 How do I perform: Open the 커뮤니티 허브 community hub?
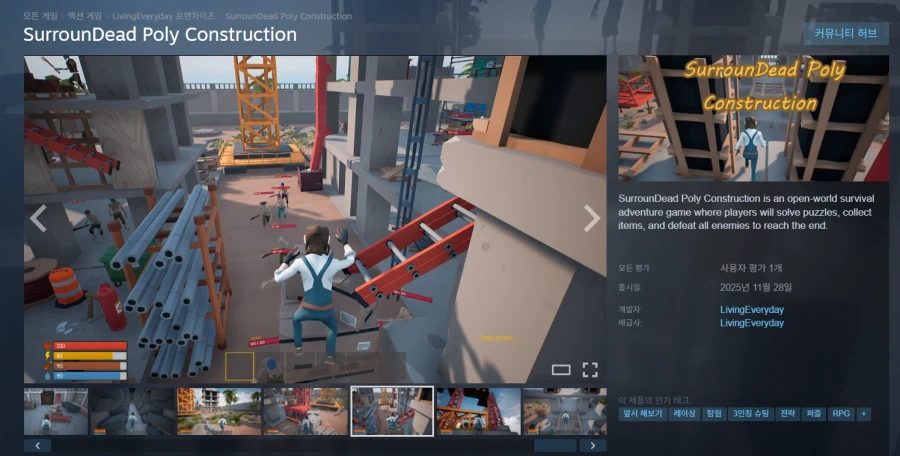coord(845,33)
